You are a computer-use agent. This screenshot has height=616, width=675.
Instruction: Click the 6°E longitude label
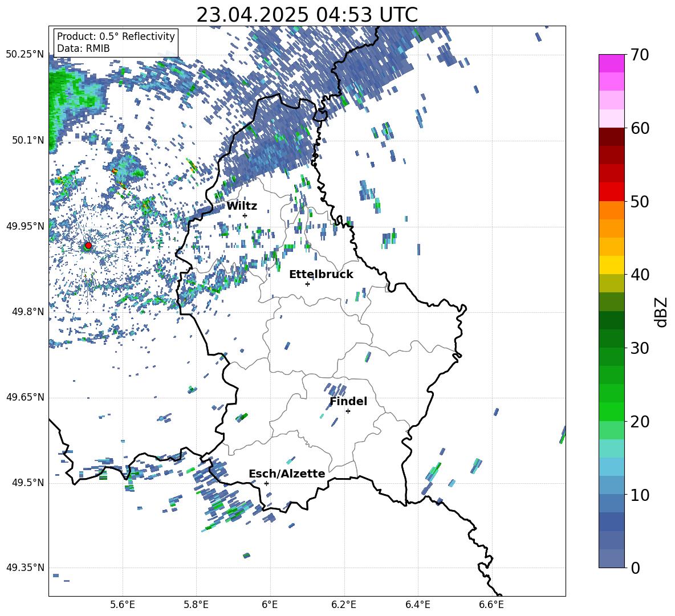(270, 605)
